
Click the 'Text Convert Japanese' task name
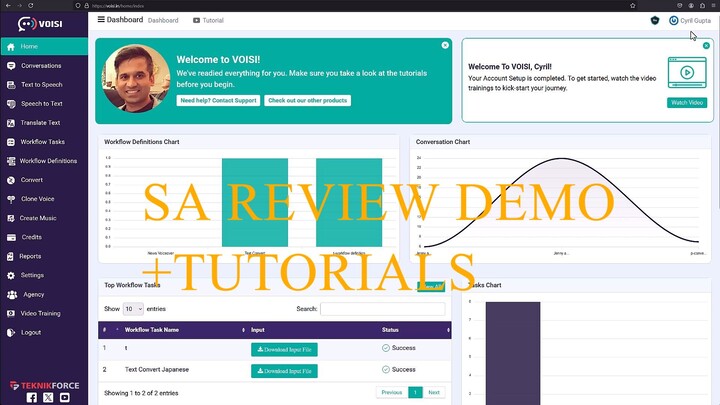click(x=157, y=370)
